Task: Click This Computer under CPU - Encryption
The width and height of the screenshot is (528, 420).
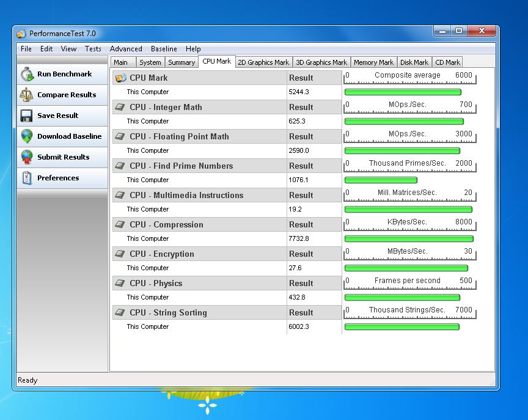Action: (x=147, y=268)
